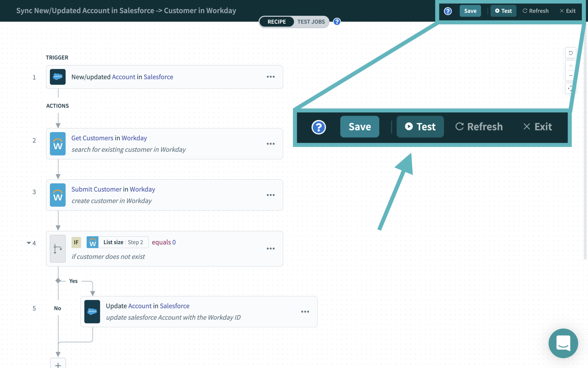Click the Salesforce link in trigger step
The height and width of the screenshot is (368, 588).
point(158,77)
